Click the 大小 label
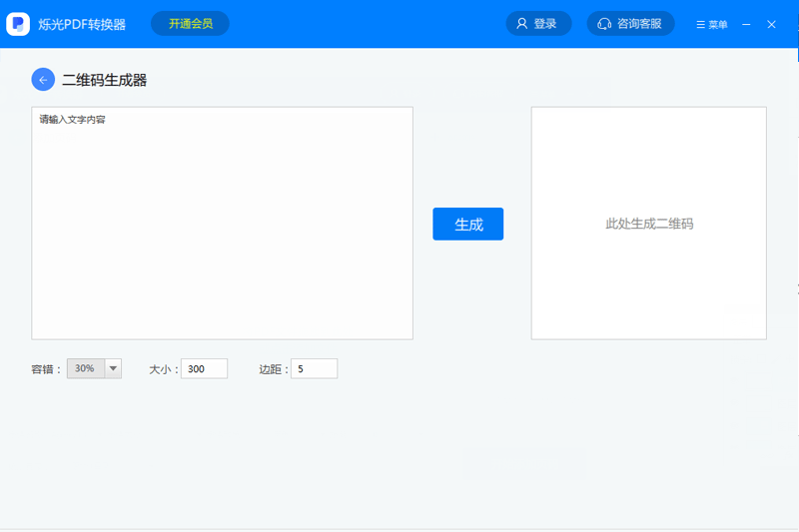 163,369
